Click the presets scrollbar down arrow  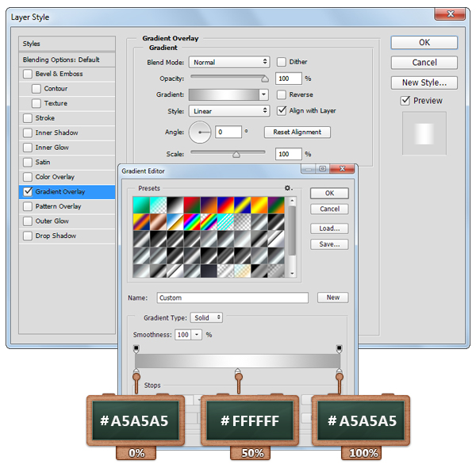(x=292, y=273)
